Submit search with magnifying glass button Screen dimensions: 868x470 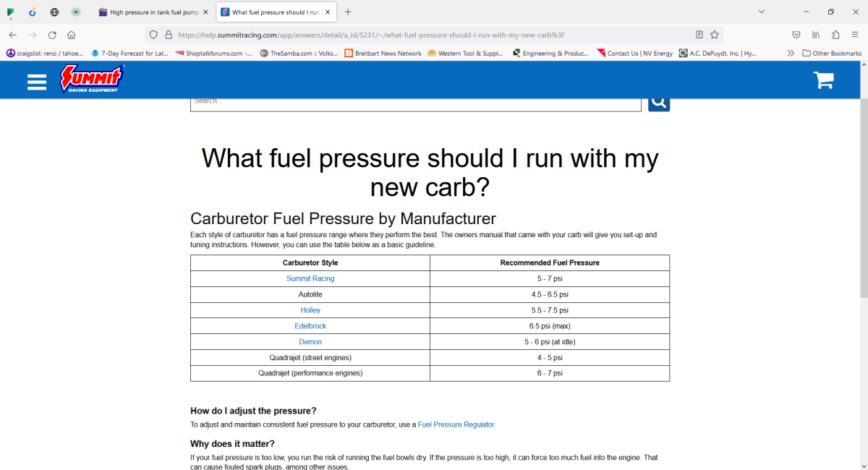(x=659, y=103)
